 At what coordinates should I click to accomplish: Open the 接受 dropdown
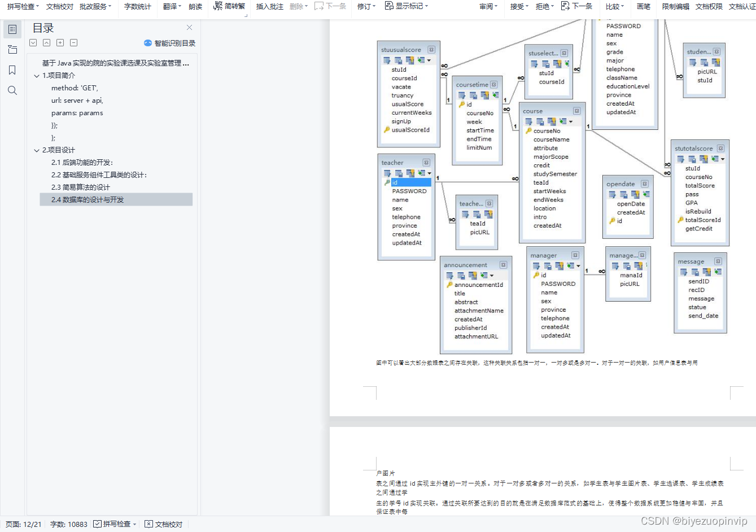(519, 6)
